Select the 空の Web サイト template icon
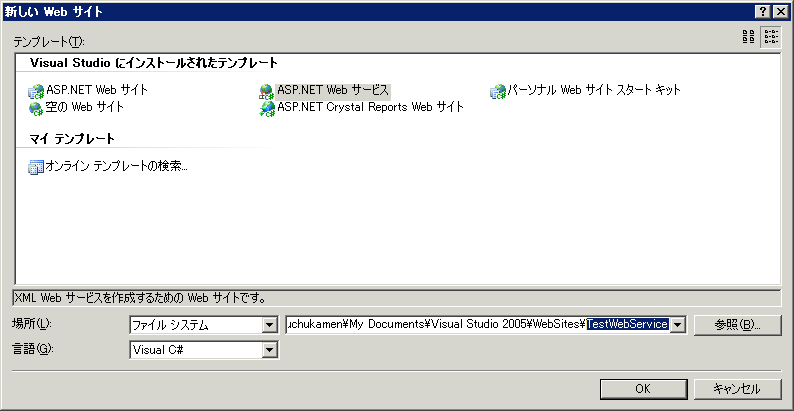 pos(36,108)
